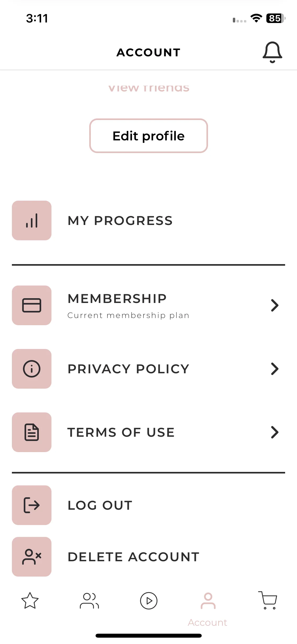The width and height of the screenshot is (297, 644).
Task: Open the View friends link
Action: point(149,88)
